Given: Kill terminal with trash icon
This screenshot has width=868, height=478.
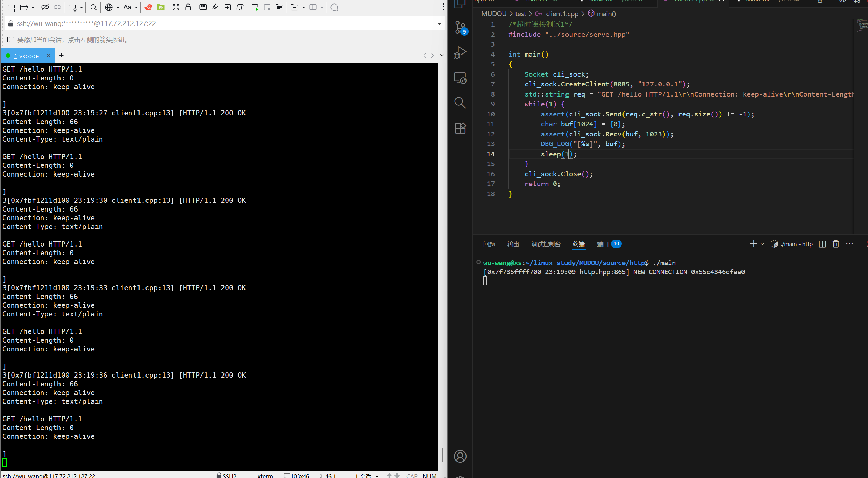Looking at the screenshot, I should pyautogui.click(x=836, y=244).
